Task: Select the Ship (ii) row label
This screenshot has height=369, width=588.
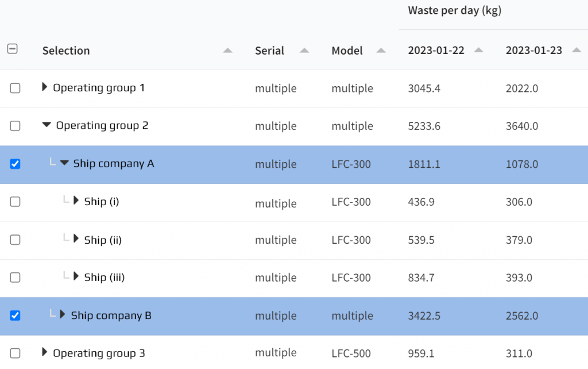Action: pos(103,240)
